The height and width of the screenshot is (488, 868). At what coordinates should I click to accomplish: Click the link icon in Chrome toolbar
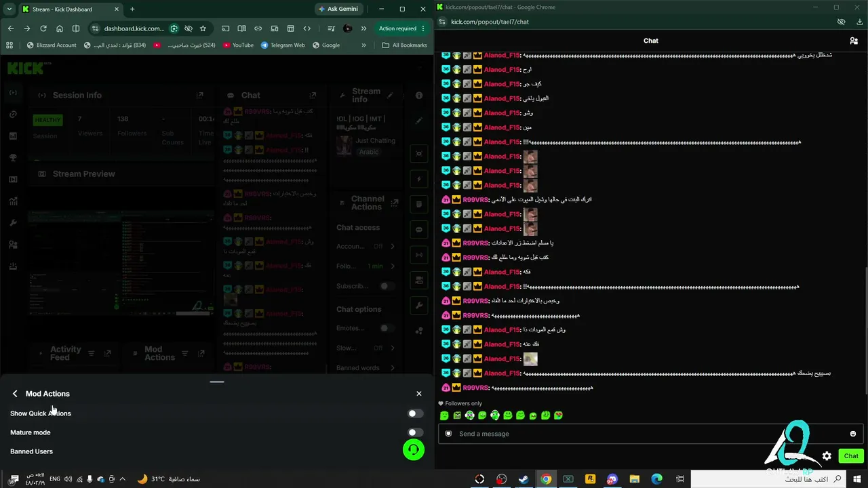coord(258,28)
